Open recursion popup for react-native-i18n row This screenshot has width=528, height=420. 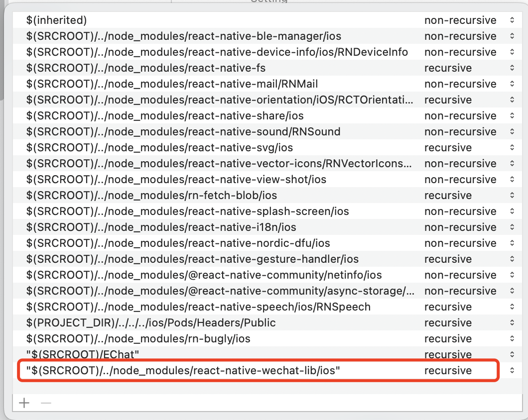(x=512, y=227)
